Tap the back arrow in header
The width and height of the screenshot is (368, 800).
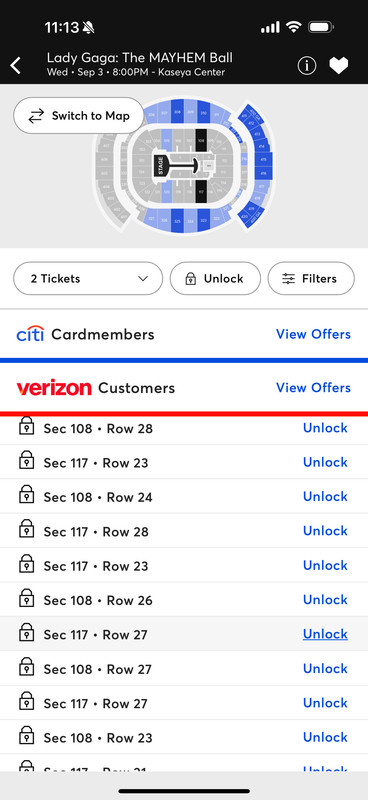(x=16, y=65)
